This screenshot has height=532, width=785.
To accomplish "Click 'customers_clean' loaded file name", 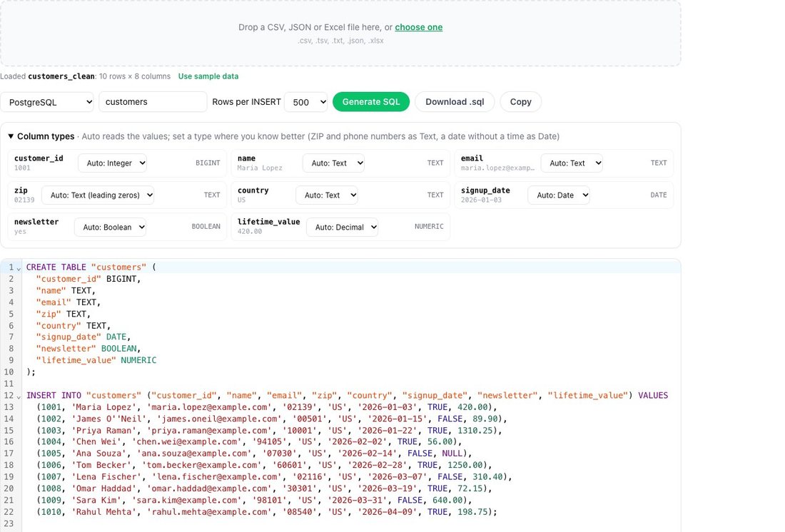I will tap(61, 76).
